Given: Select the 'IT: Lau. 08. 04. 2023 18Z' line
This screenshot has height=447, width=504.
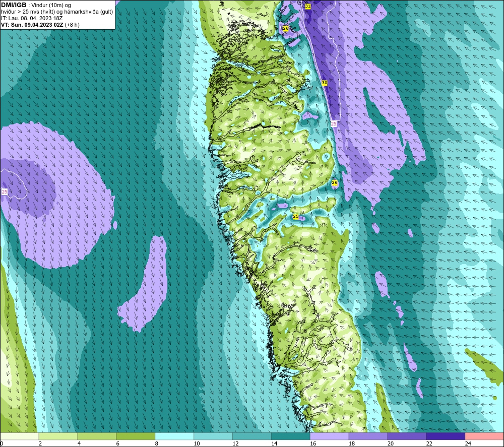Looking at the screenshot, I should click(32, 18).
